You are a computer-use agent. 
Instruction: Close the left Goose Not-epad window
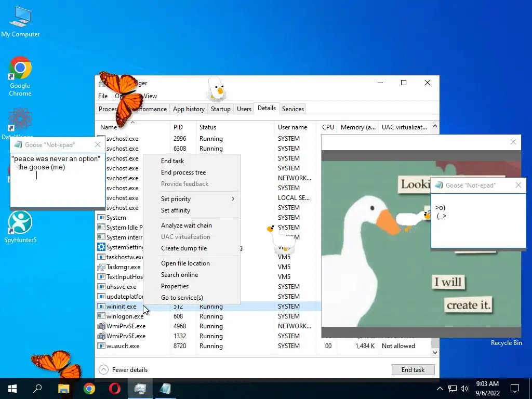coord(98,144)
